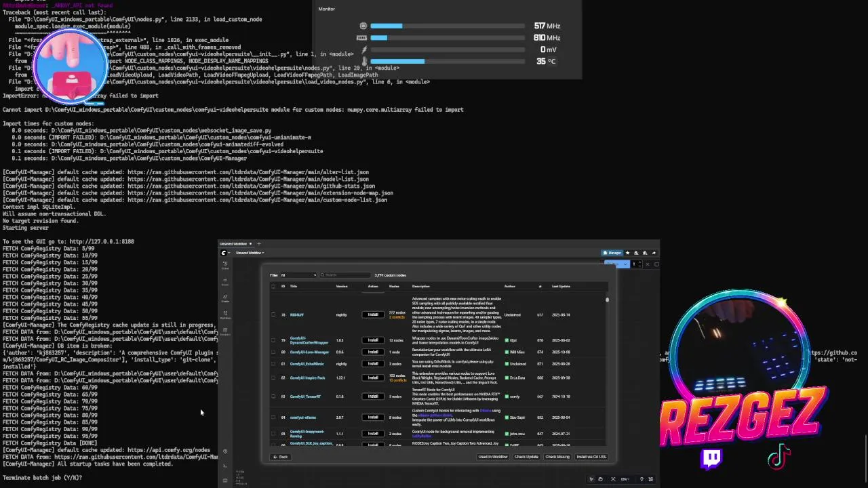Open the ComfyUI-Lora-Manager title link

(x=309, y=352)
